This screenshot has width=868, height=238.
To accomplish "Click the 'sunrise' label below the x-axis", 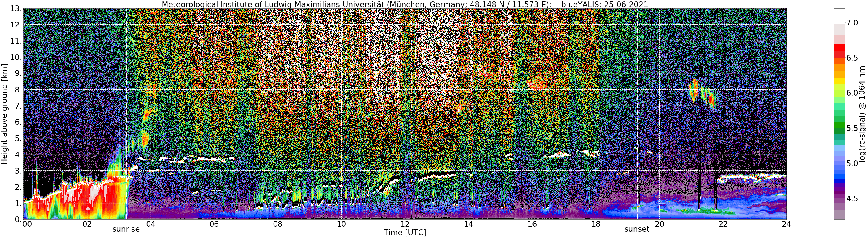I will pyautogui.click(x=126, y=229).
